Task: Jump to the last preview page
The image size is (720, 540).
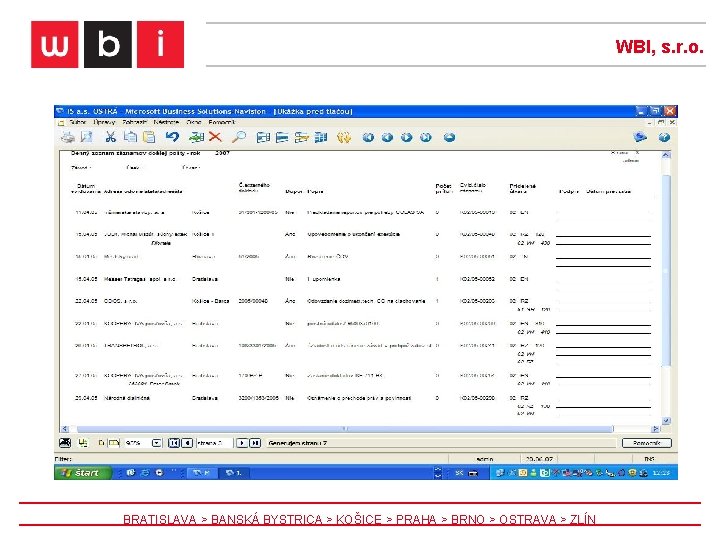Action: point(255,443)
